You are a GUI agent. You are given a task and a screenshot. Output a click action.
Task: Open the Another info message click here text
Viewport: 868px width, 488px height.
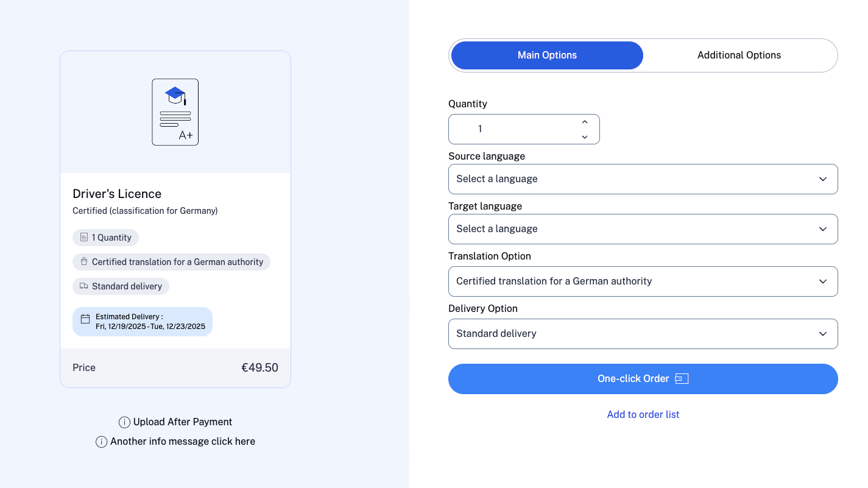tap(183, 442)
